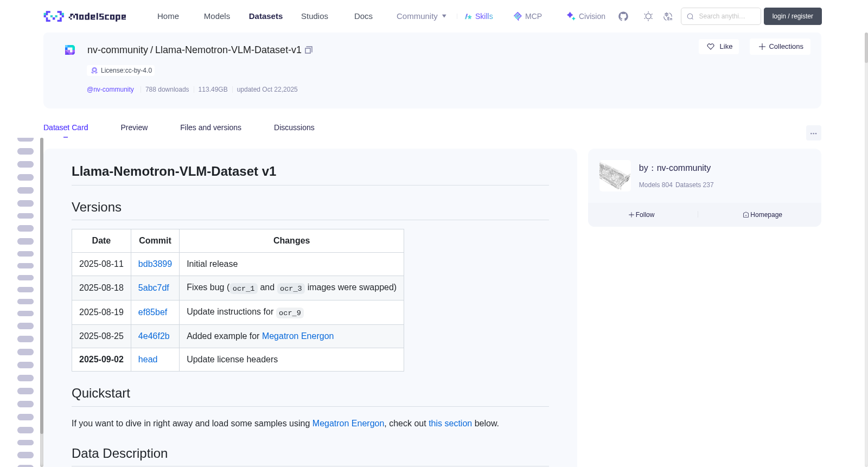The image size is (868, 467).
Task: Like this dataset with the heart button
Action: click(719, 47)
